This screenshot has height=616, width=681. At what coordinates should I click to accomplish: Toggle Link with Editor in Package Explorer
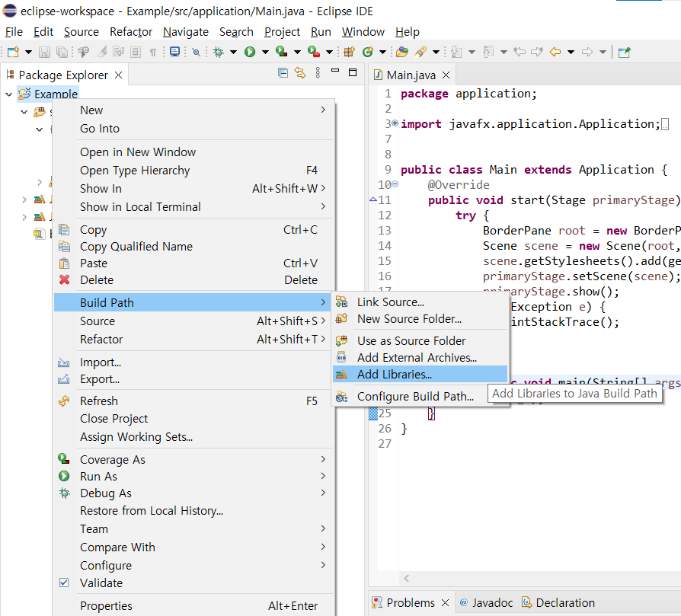[300, 73]
